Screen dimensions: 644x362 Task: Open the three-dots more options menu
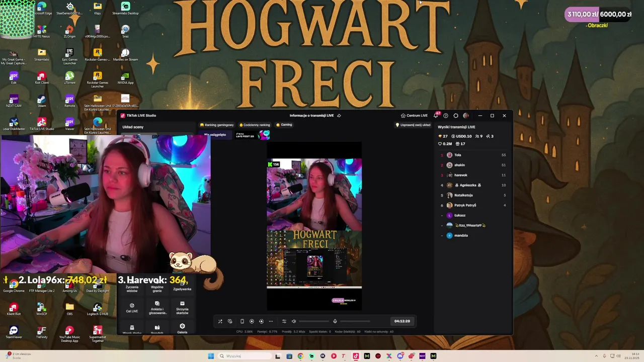(x=271, y=321)
